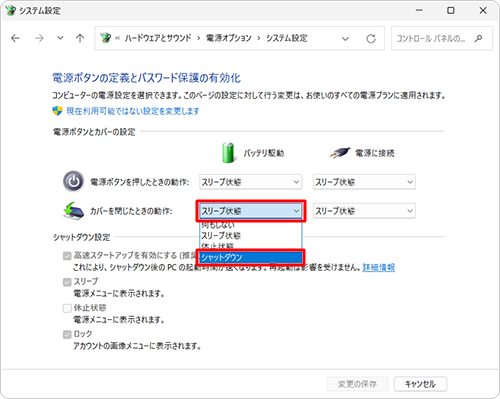The image size is (500, 399).
Task: Click the control panel search field
Action: tap(442, 38)
